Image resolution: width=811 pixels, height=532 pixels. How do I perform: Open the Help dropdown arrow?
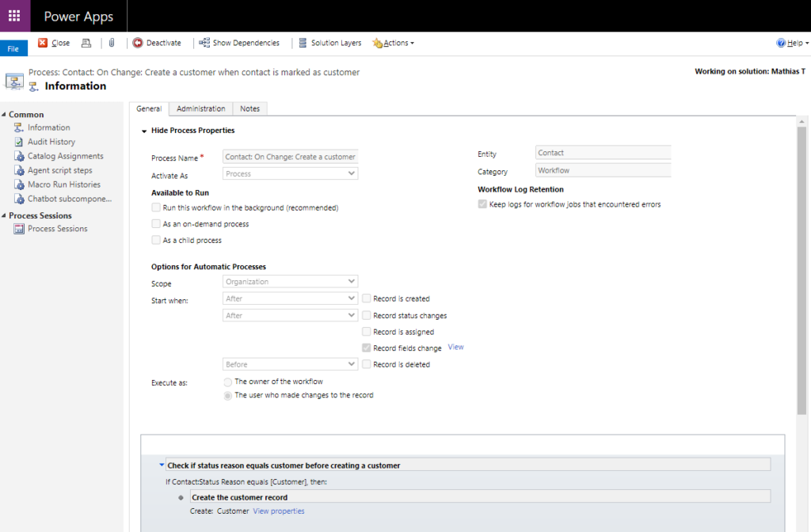807,44
